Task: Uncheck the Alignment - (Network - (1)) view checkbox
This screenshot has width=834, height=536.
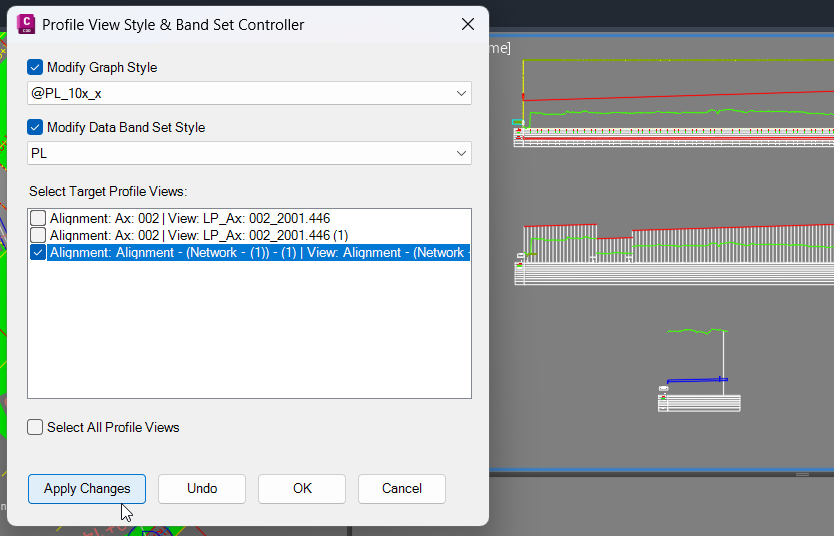Action: point(38,252)
